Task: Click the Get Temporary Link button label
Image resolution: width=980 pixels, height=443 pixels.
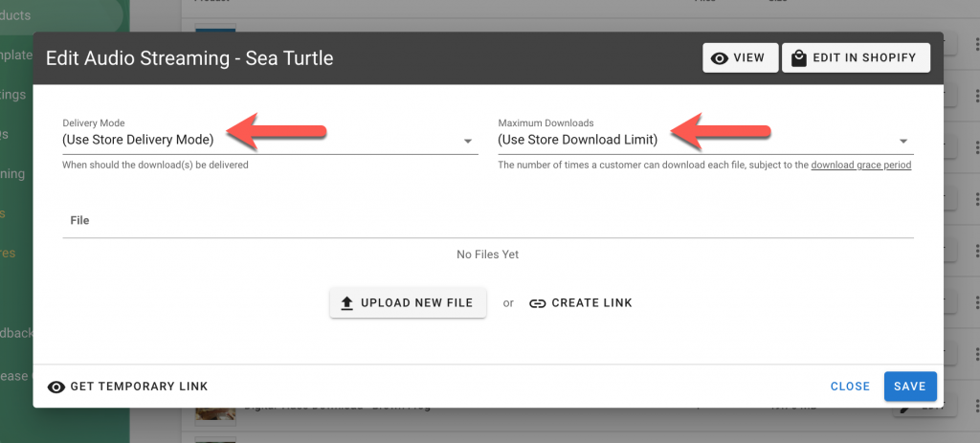Action: click(x=139, y=387)
